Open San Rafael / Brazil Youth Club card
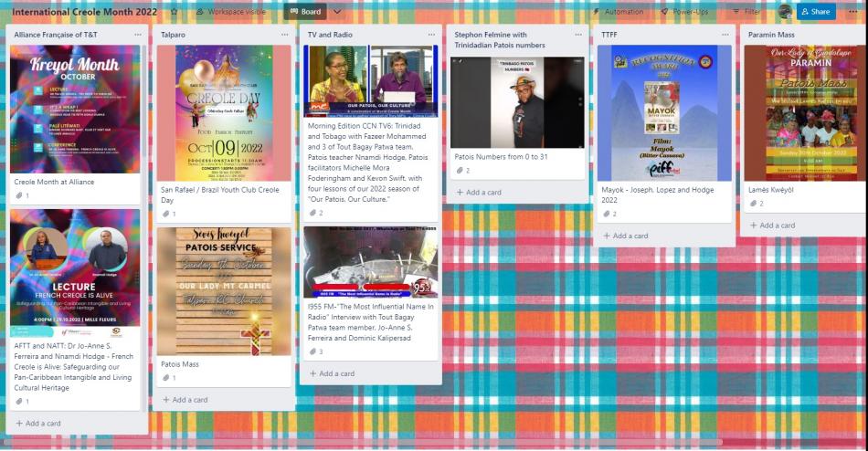This screenshot has height=451, width=868. [x=220, y=194]
